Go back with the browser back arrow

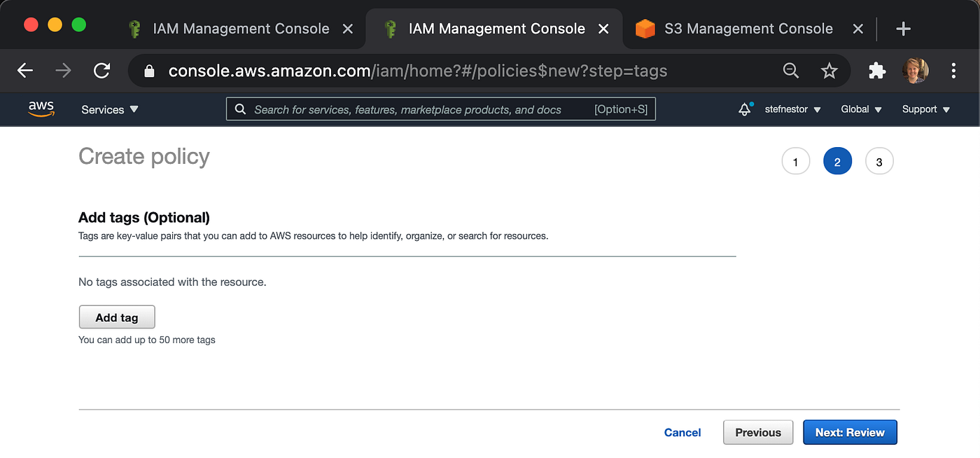[25, 70]
